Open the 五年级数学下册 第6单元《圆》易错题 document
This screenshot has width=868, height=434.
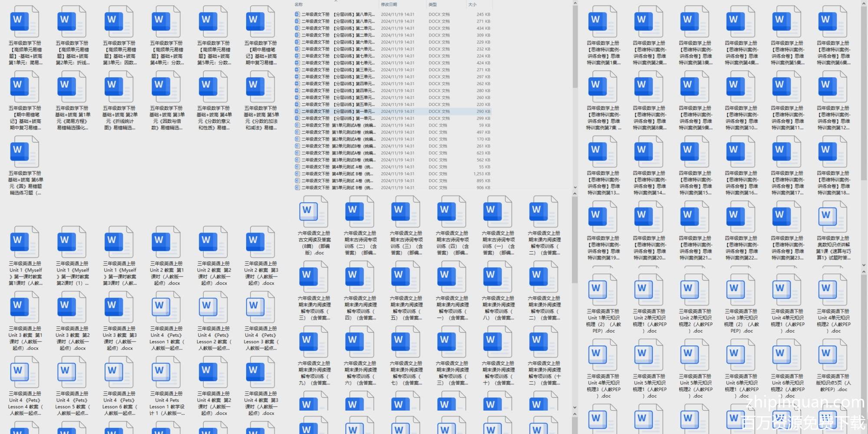tap(25, 152)
